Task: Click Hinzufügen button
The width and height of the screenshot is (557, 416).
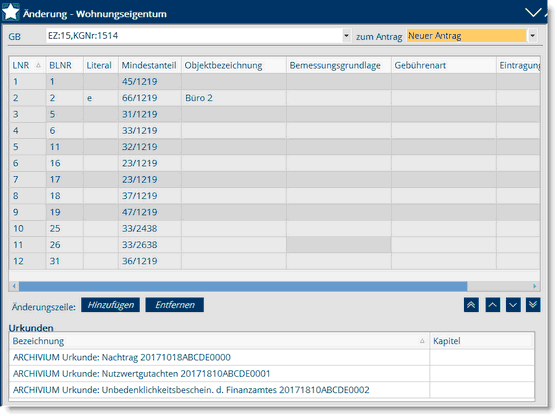Action: point(110,305)
